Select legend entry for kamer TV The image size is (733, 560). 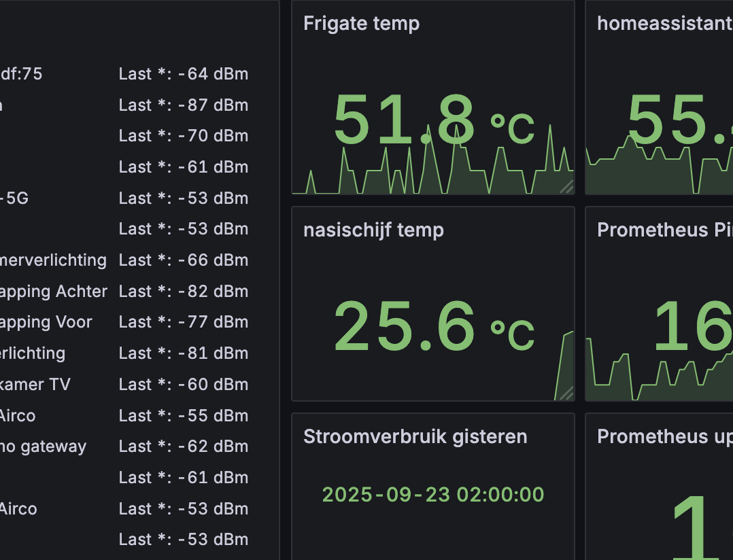click(x=35, y=385)
